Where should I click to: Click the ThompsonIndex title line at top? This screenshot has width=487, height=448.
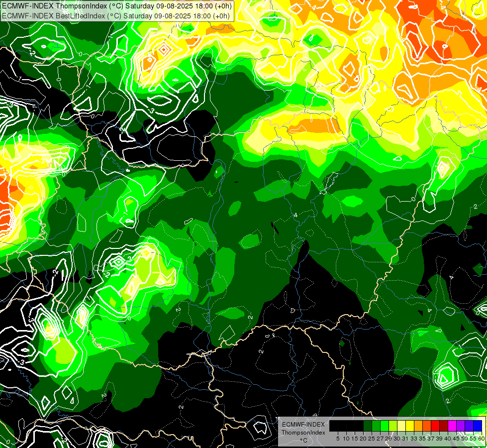117,6
